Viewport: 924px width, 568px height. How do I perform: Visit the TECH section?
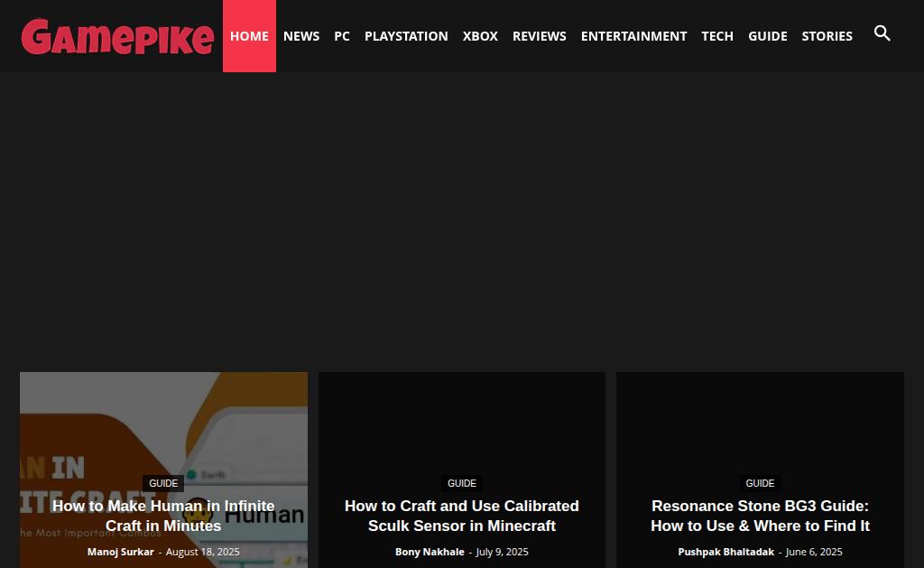click(717, 36)
